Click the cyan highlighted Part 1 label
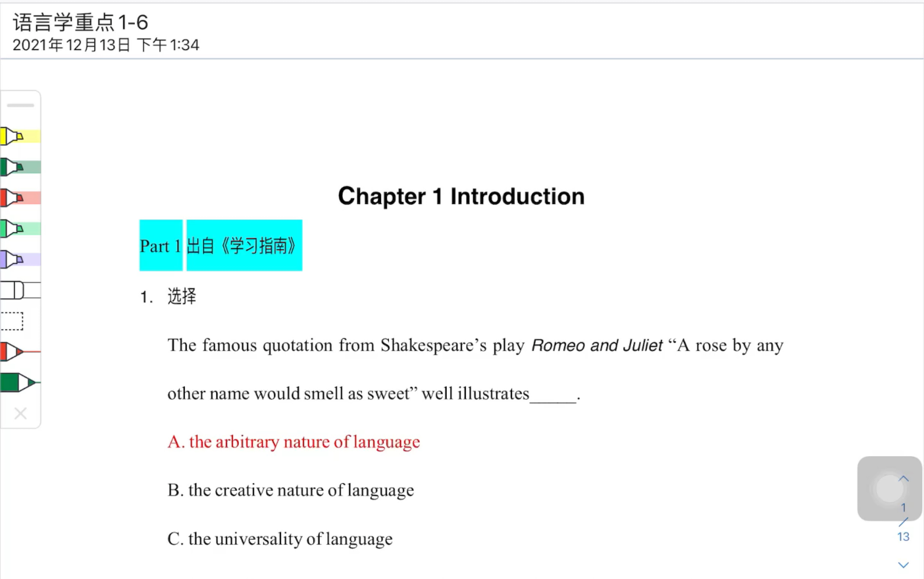The height and width of the screenshot is (579, 924). tap(161, 245)
